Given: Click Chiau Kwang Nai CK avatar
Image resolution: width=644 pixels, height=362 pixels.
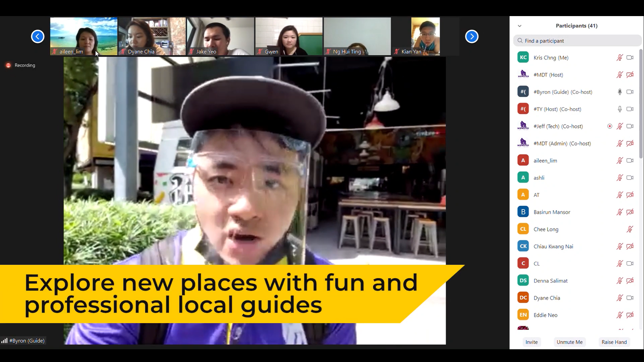Looking at the screenshot, I should click(x=523, y=246).
